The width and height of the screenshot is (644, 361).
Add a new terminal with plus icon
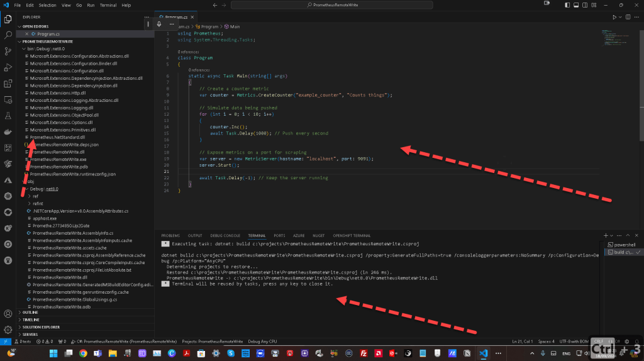pyautogui.click(x=606, y=235)
